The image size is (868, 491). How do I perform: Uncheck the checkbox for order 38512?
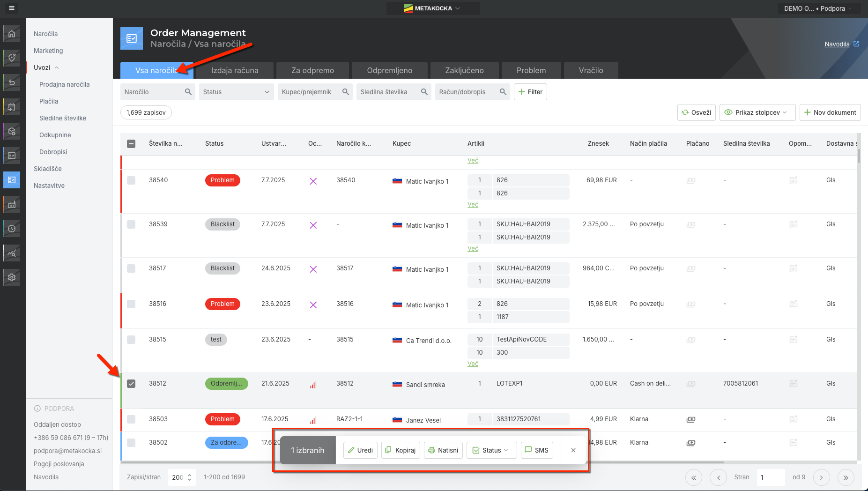click(x=131, y=384)
